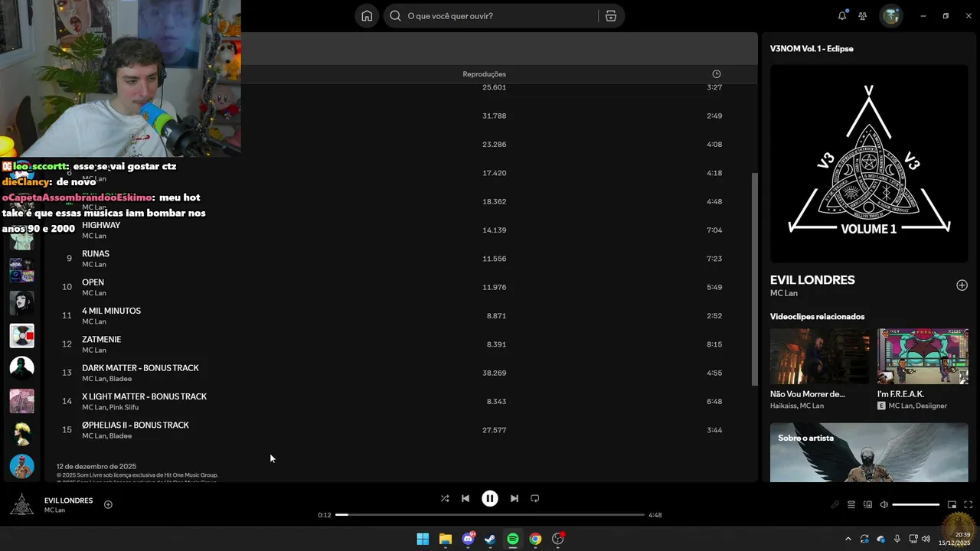Select the 4 MIL MINUTOS track
Screen dimensions: 980x551
click(x=398, y=315)
